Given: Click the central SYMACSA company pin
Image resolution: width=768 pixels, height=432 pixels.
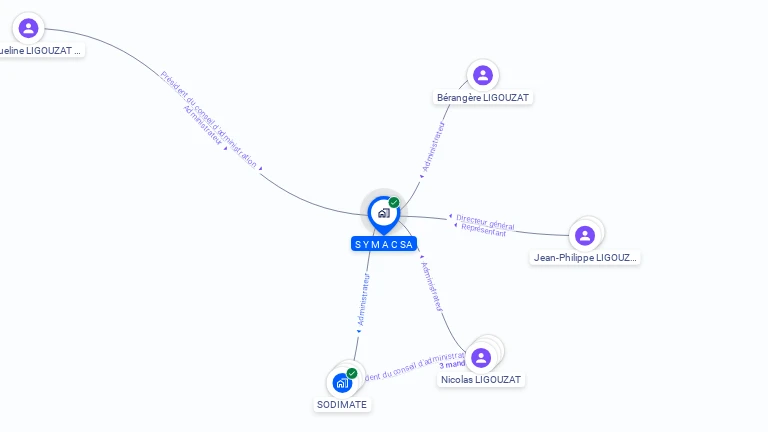Looking at the screenshot, I should click(x=384, y=214).
